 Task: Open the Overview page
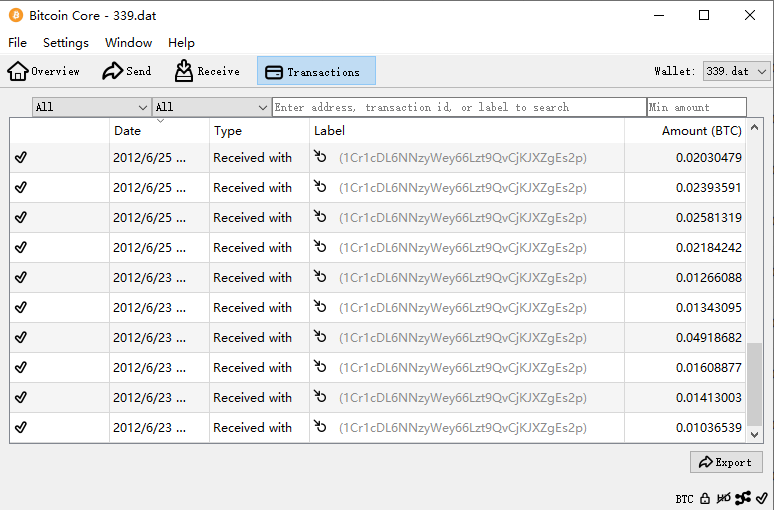(44, 71)
